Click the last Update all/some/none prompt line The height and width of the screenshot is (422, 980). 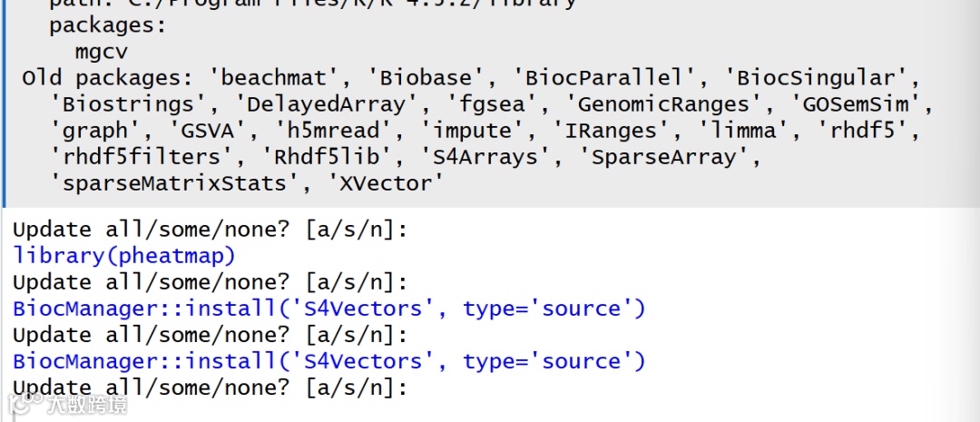[x=210, y=388]
